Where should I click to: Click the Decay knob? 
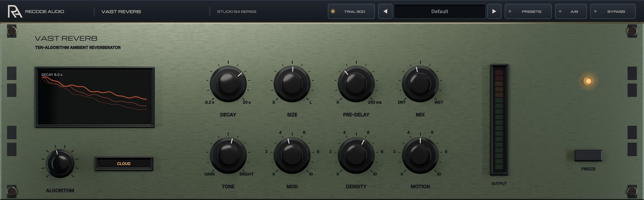(228, 84)
